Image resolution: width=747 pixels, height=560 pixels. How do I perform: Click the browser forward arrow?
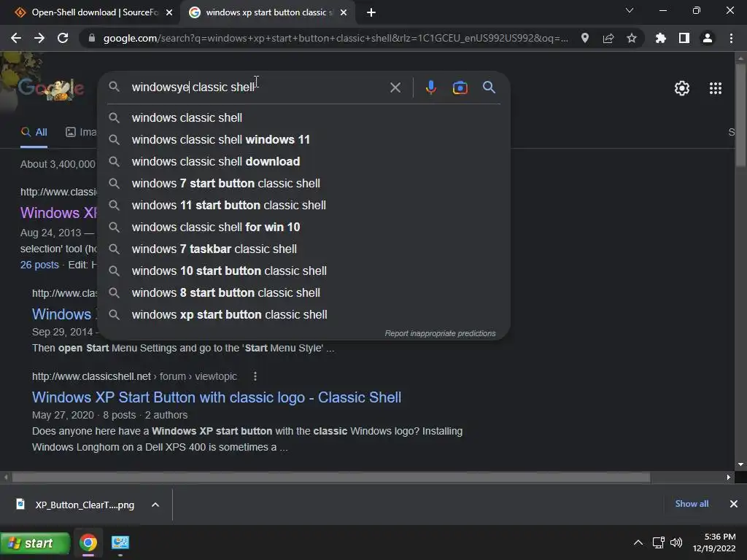39,38
